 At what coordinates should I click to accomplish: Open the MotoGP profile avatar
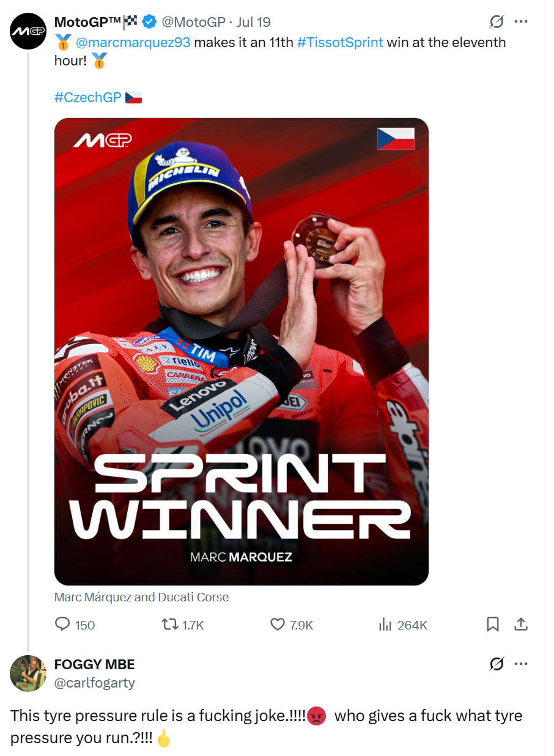point(28,31)
